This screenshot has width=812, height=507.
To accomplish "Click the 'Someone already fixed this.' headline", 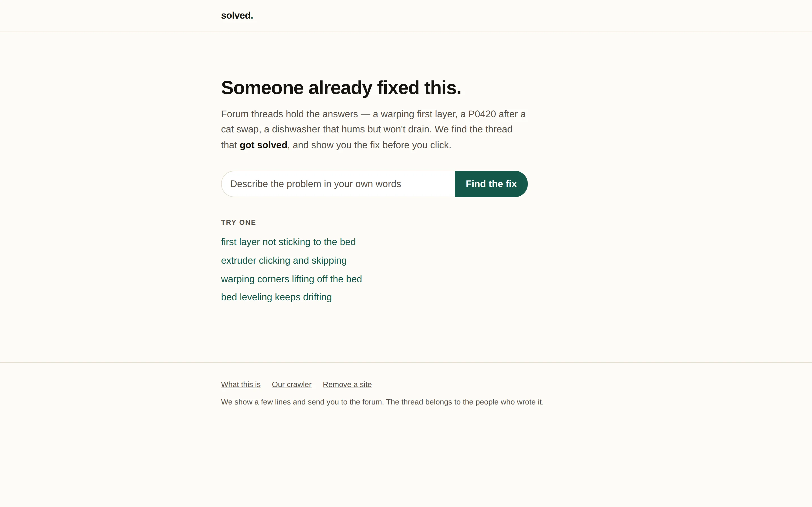I will 341,88.
